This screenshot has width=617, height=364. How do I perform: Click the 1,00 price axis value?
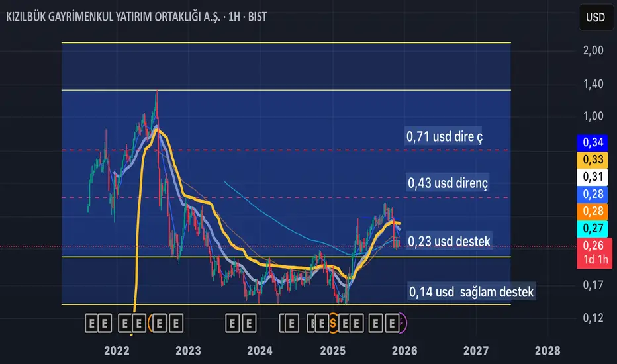tap(593, 116)
